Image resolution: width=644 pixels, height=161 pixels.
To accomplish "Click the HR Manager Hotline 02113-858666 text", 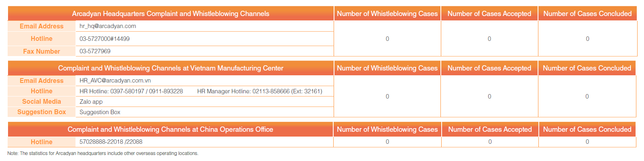I will tap(259, 91).
